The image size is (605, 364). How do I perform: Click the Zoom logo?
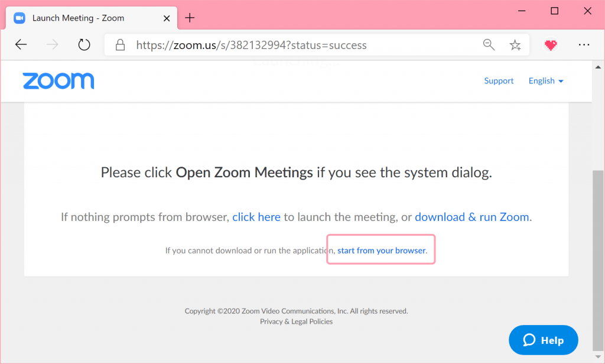(x=58, y=81)
